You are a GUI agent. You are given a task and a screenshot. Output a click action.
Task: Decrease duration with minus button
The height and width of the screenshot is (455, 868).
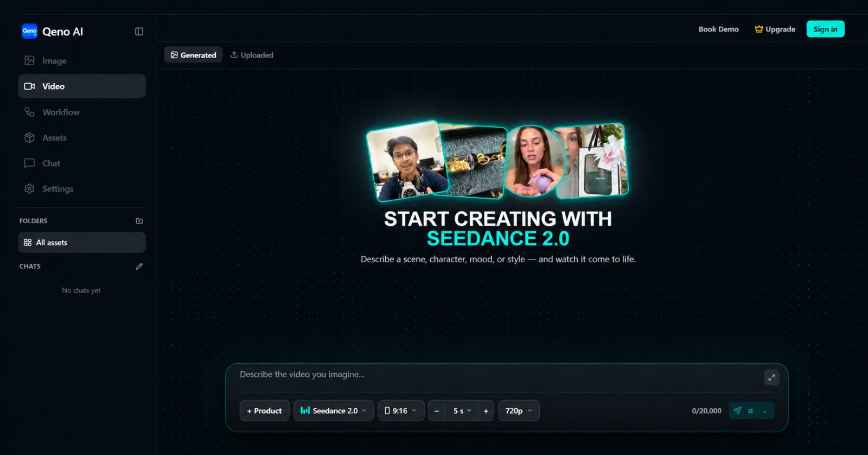tap(437, 411)
